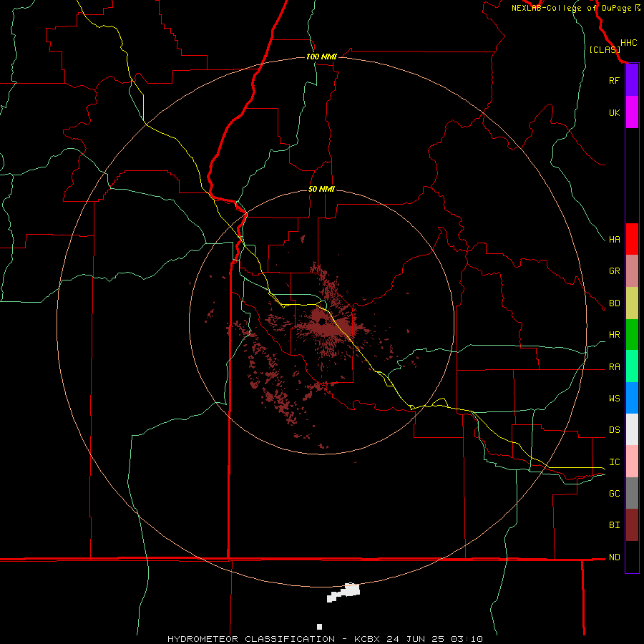Click the GC legend label
This screenshot has width=644, height=644.
click(x=614, y=494)
